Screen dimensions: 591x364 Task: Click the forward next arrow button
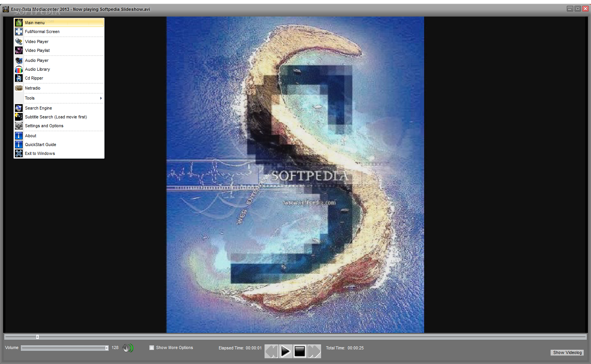point(314,351)
